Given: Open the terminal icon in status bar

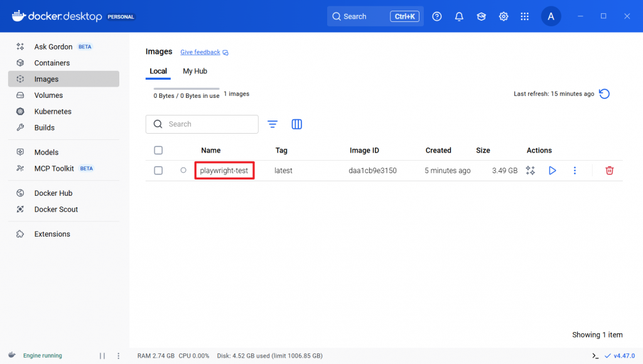Looking at the screenshot, I should click(x=595, y=356).
